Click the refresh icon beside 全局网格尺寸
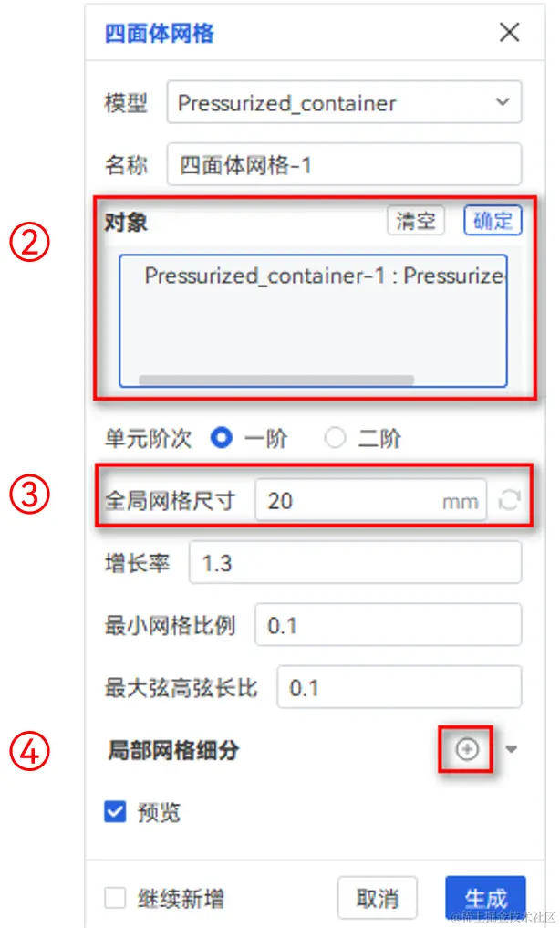The height and width of the screenshot is (928, 560). pos(509,501)
